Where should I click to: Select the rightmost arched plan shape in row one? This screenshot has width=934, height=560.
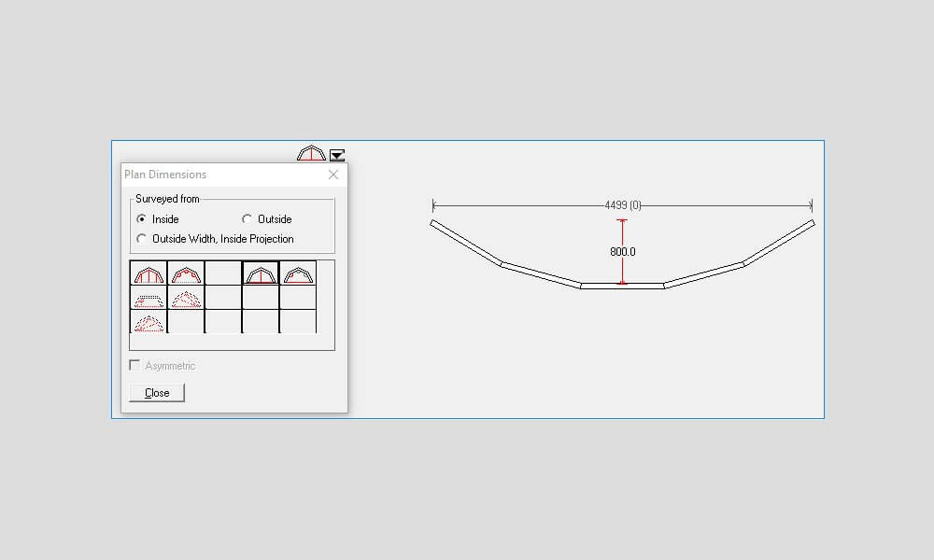[x=297, y=273]
